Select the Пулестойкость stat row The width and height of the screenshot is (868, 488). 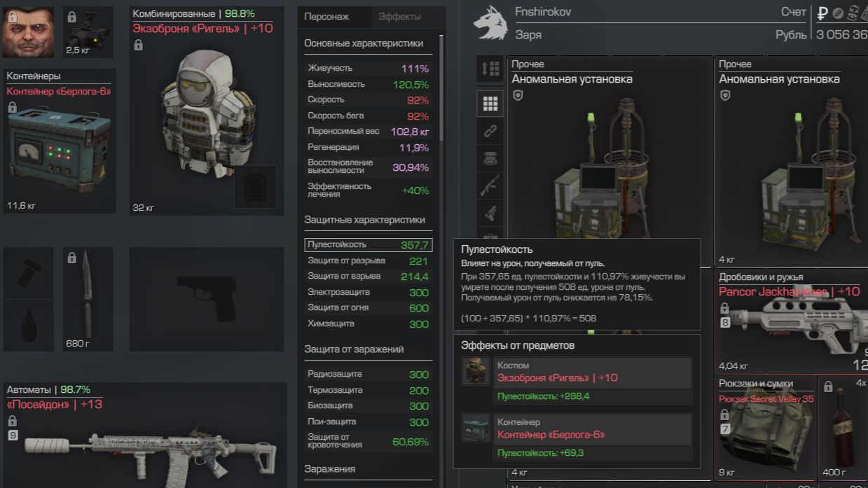[x=368, y=245]
